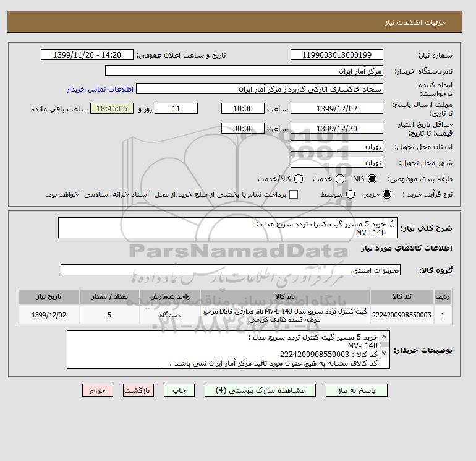
Task: Toggle the Islamic treasury payment checkbox
Action: pos(294,194)
